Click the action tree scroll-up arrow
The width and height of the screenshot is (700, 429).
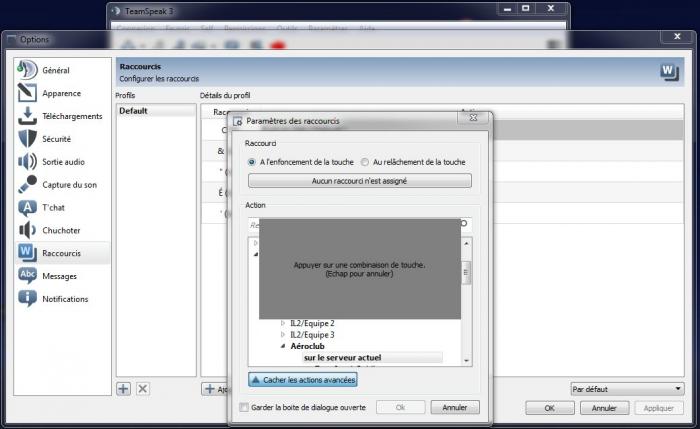tap(467, 243)
